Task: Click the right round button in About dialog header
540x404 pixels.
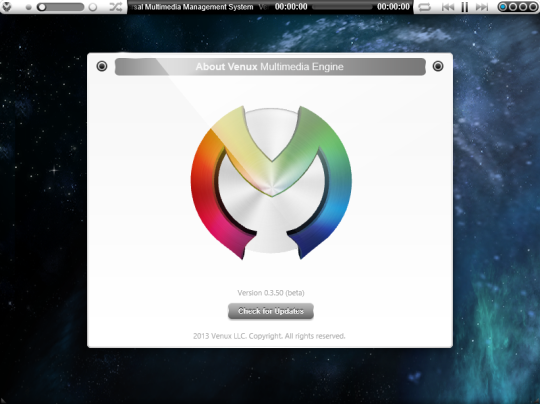Action: pos(438,66)
